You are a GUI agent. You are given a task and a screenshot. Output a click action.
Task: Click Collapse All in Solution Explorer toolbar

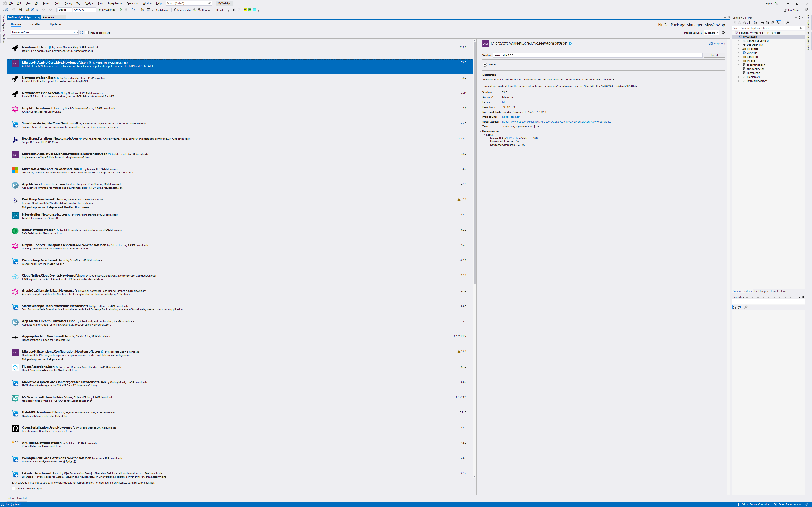click(767, 23)
